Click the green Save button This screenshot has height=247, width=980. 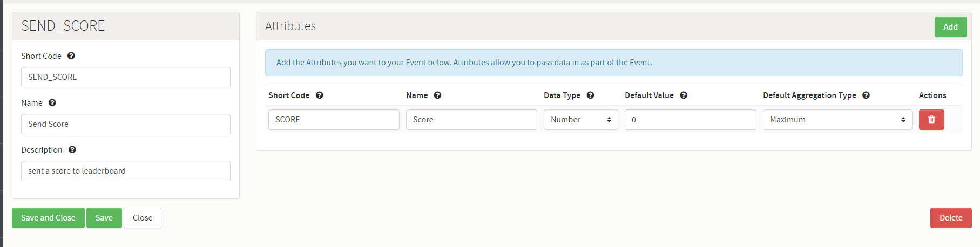[104, 218]
